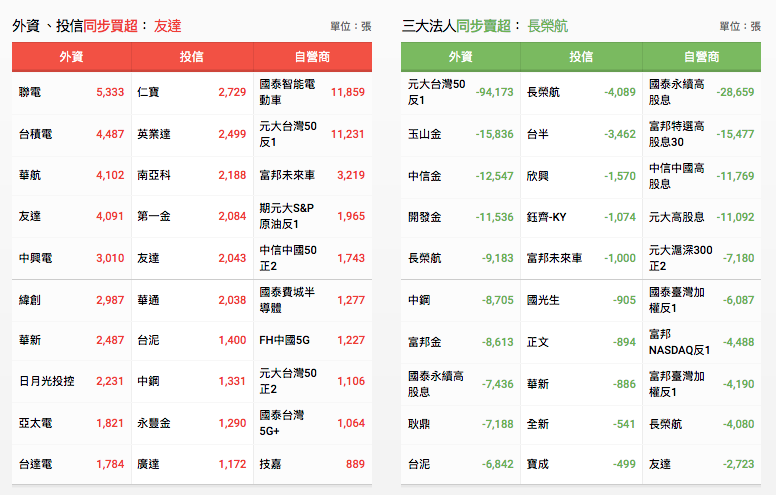Click the value 4,091 beside 友達
The height and width of the screenshot is (495, 776).
pyautogui.click(x=110, y=216)
